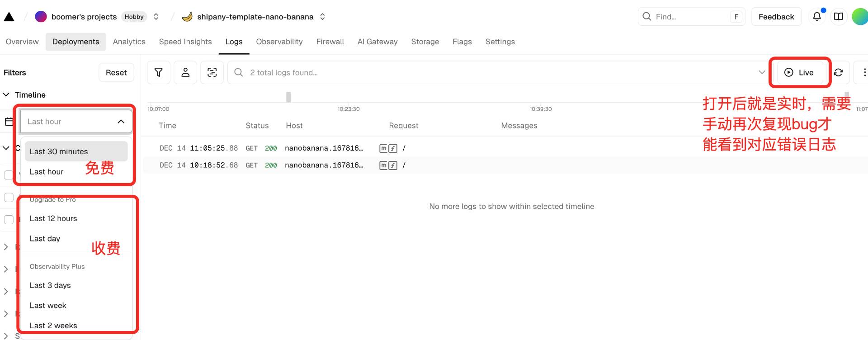Image resolution: width=868 pixels, height=340 pixels.
Task: Click the Vercel triangle logo
Action: (9, 17)
